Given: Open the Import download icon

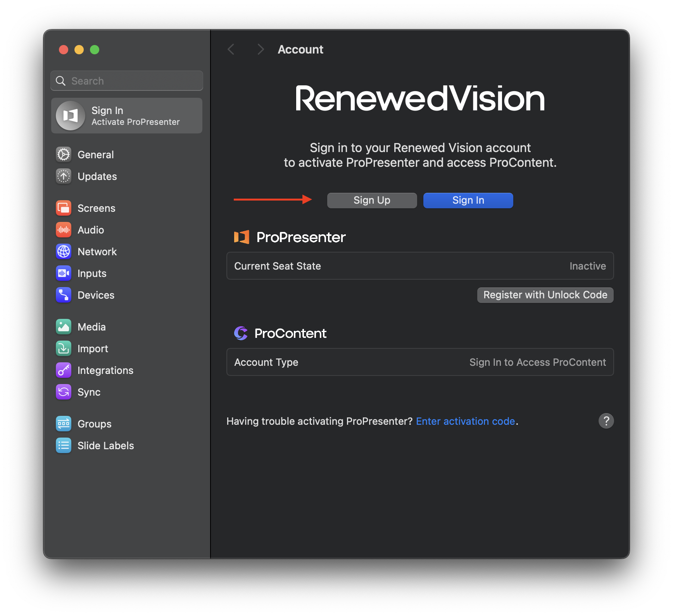Looking at the screenshot, I should point(64,348).
